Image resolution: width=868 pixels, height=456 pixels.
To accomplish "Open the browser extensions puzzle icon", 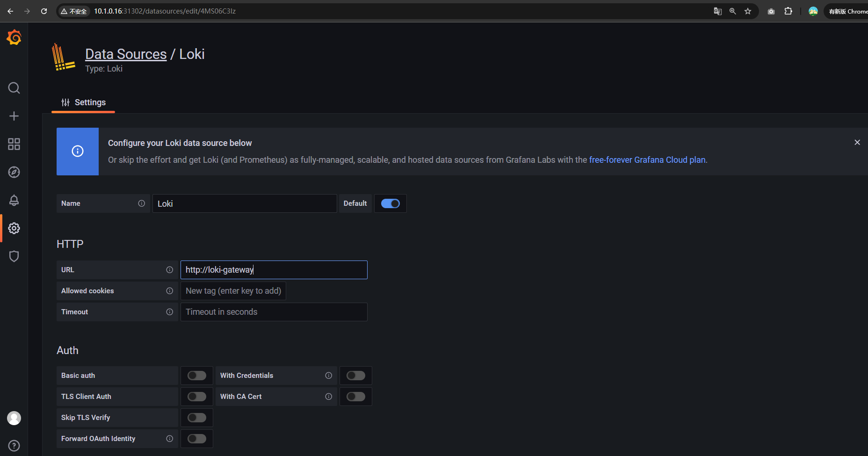I will point(788,11).
